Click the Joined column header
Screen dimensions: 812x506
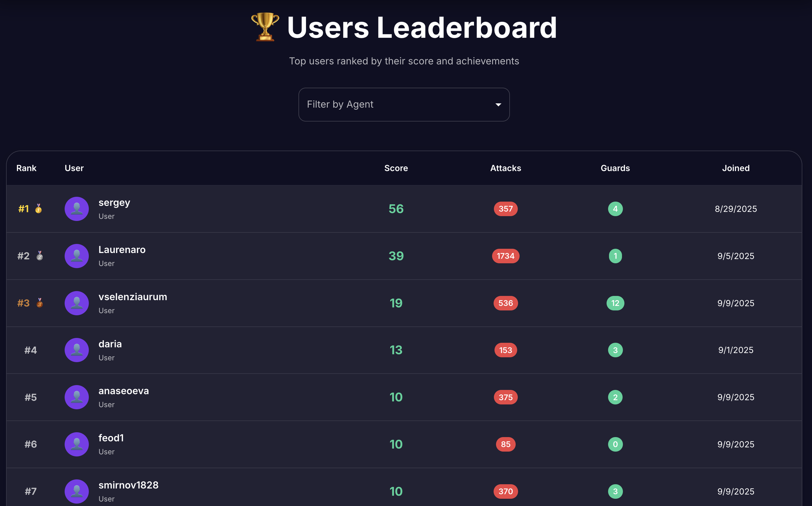735,168
